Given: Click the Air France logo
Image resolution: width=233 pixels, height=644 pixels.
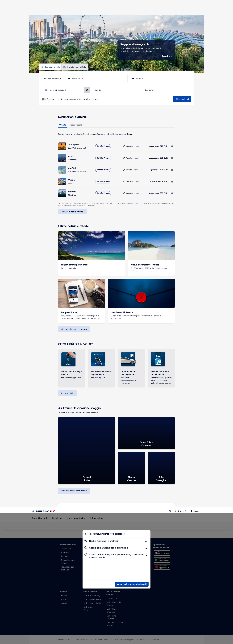Looking at the screenshot, I should coord(44,511).
